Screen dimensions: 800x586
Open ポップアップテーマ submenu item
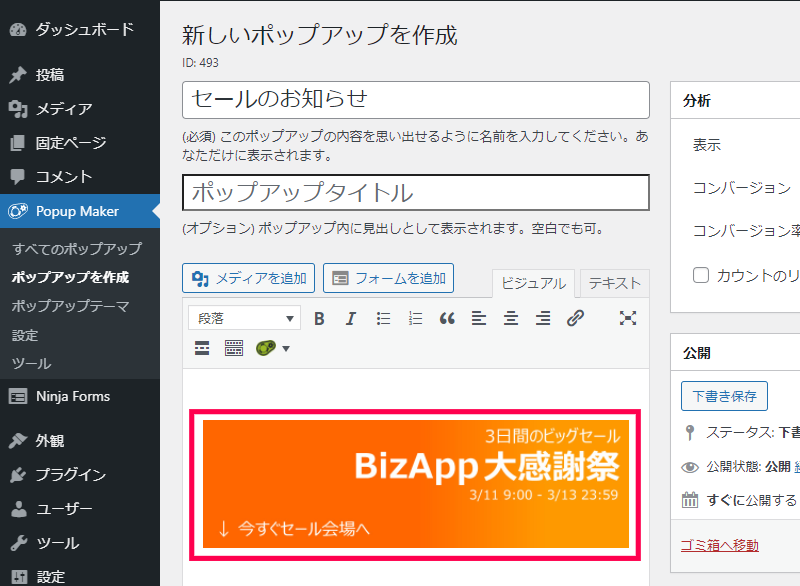[70, 306]
